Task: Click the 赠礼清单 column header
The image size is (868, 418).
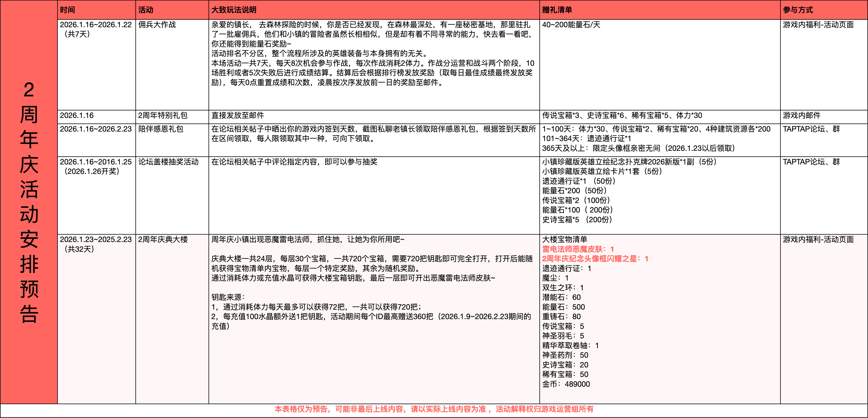Action: coord(557,10)
